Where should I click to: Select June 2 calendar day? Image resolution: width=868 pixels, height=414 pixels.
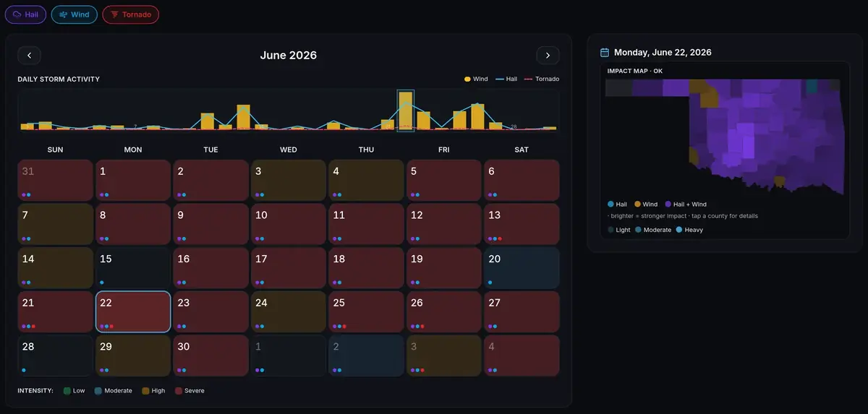point(211,180)
